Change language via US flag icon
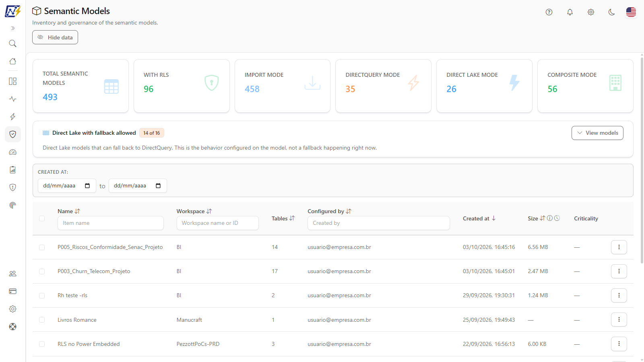This screenshot has width=644, height=362. pyautogui.click(x=631, y=12)
